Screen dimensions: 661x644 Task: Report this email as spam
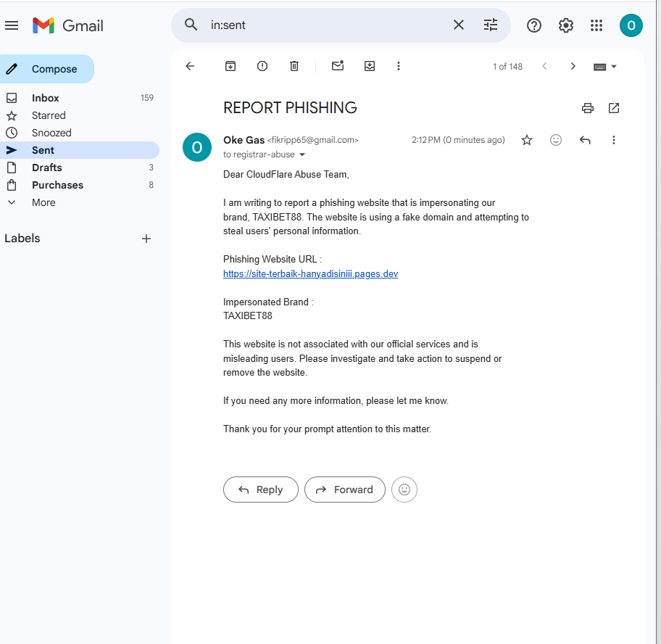click(x=262, y=66)
